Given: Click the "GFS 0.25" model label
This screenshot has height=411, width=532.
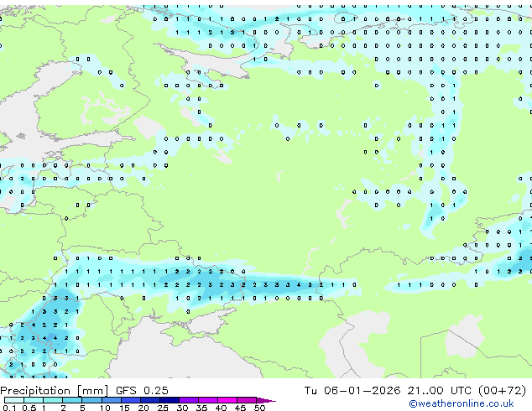Looking at the screenshot, I should [x=142, y=391].
